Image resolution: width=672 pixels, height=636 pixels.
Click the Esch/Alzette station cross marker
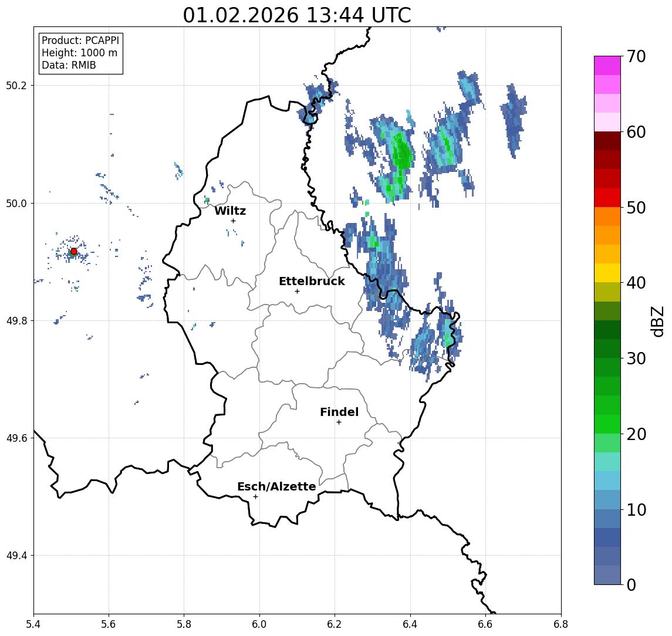coord(255,497)
